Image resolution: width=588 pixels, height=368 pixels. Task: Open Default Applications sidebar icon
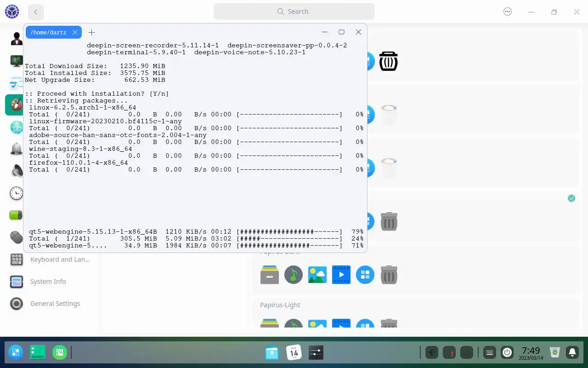17,83
